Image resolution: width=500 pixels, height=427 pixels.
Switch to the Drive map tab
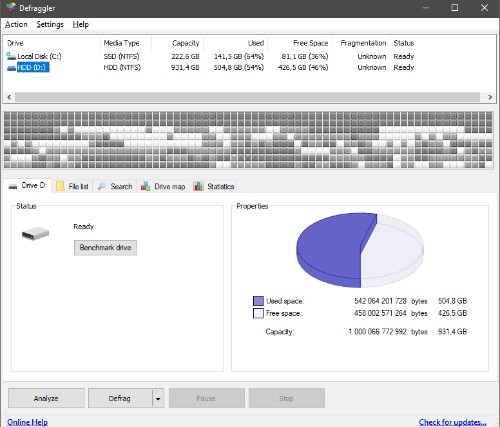tap(163, 186)
